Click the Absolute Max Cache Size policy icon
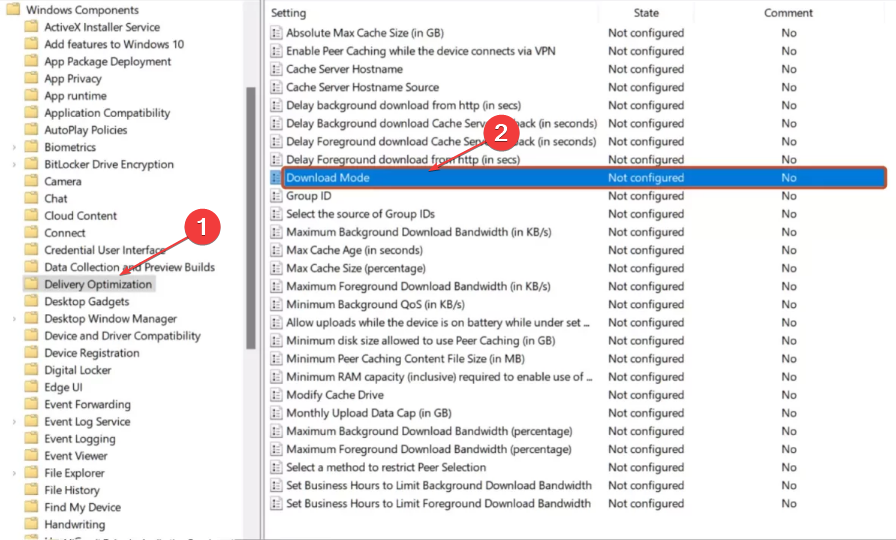 (276, 33)
